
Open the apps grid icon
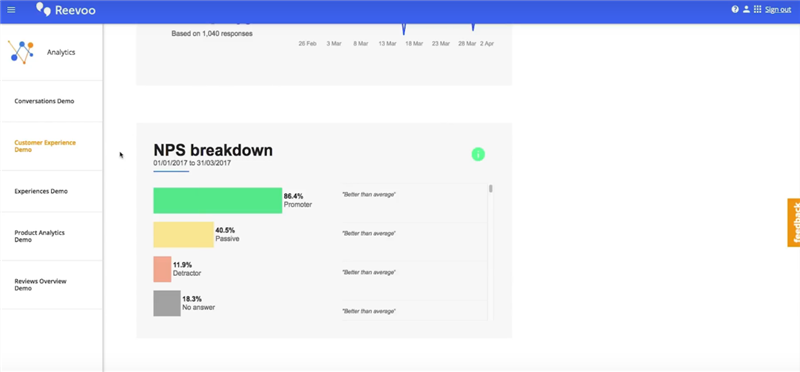pos(758,9)
